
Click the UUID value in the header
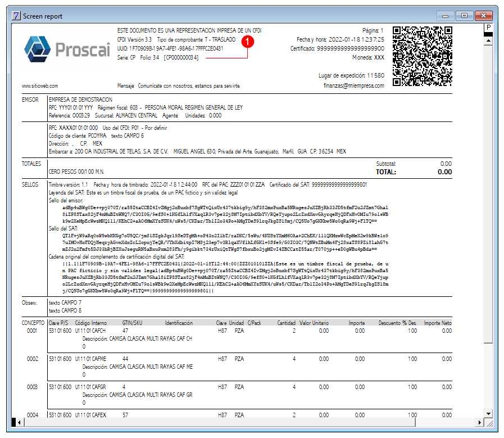(x=176, y=48)
